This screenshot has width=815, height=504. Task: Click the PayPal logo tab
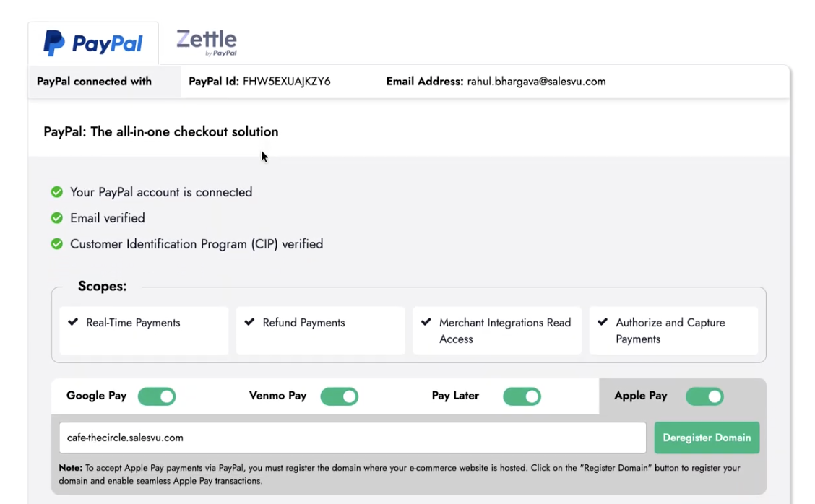point(93,43)
